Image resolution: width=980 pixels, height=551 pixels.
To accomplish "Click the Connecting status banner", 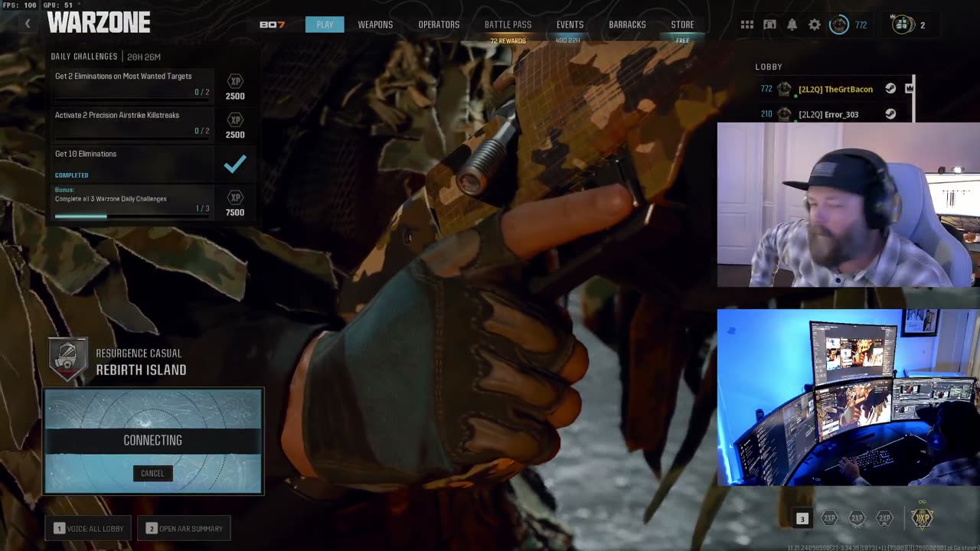I will pos(153,440).
